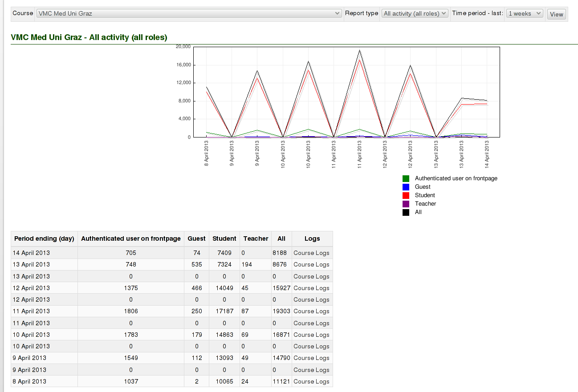
Task: Open Course Logs for 14 April 2013
Action: pyautogui.click(x=311, y=253)
